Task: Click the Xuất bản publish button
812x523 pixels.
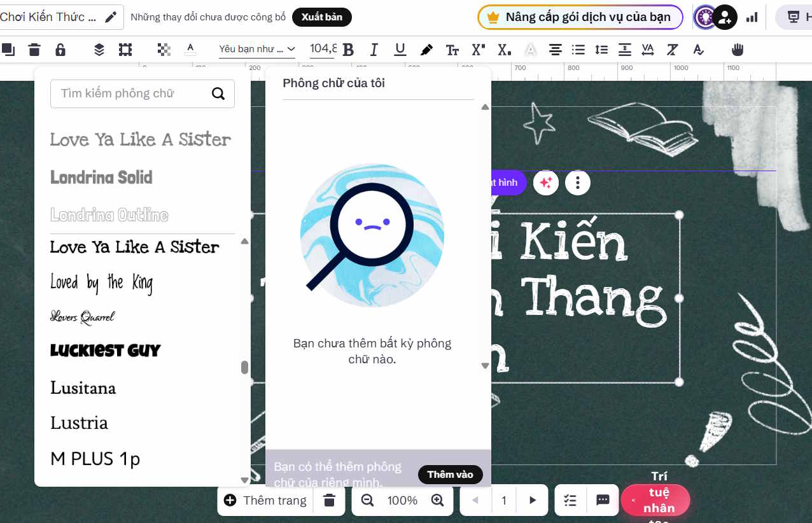Action: tap(321, 17)
